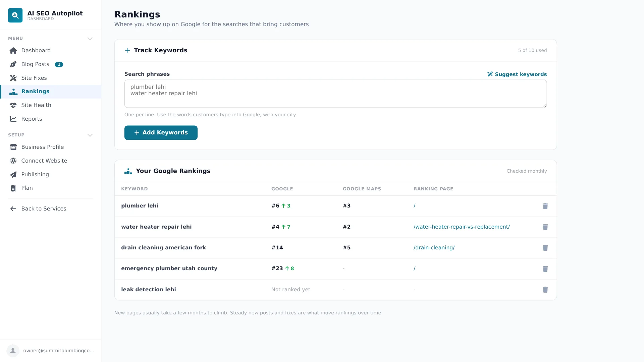Image resolution: width=644 pixels, height=362 pixels.
Task: Click the Add Keywords button
Action: pyautogui.click(x=161, y=133)
